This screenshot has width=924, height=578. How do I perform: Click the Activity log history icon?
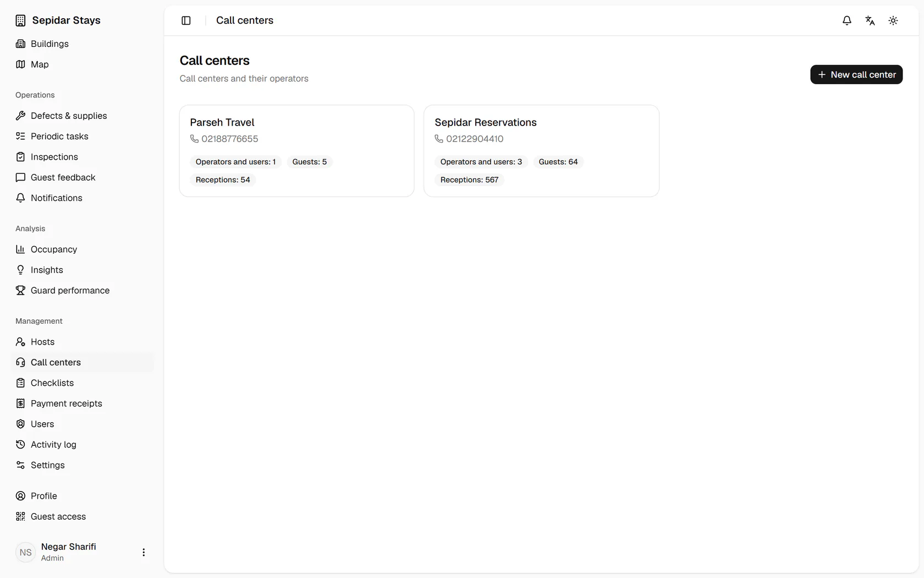[20, 444]
